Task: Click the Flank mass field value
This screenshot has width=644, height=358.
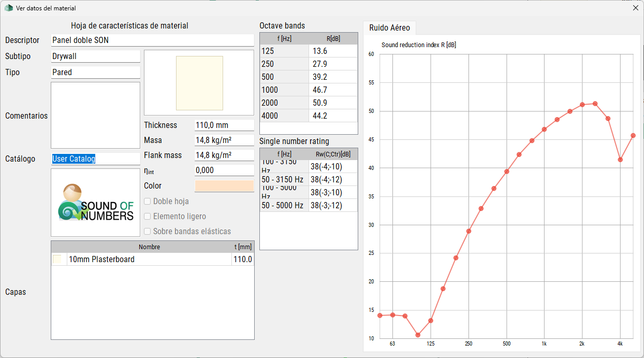Action: pos(224,155)
